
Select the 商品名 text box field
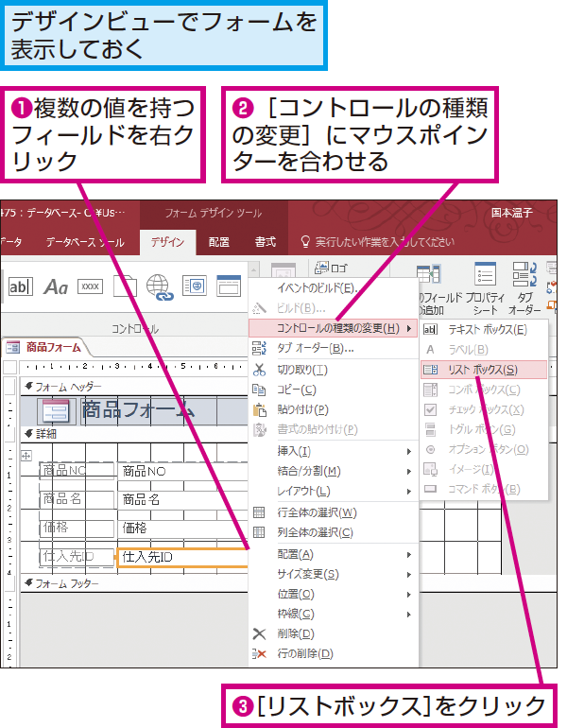click(x=182, y=499)
